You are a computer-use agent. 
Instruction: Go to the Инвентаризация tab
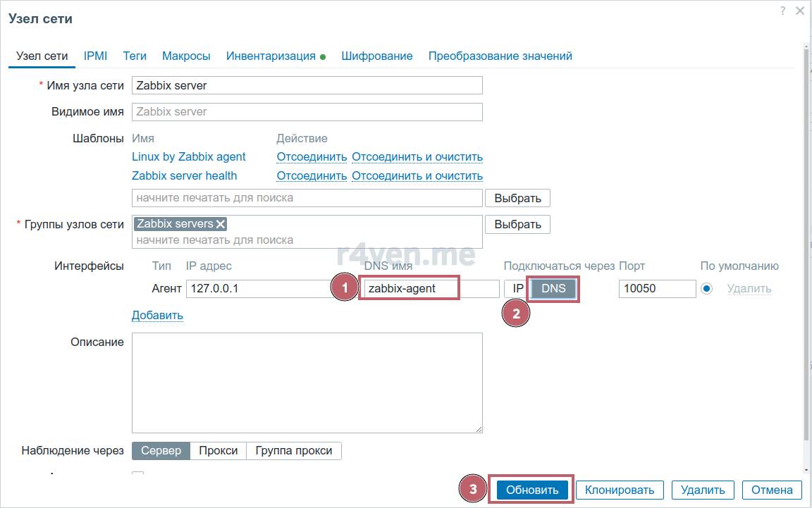click(x=271, y=56)
